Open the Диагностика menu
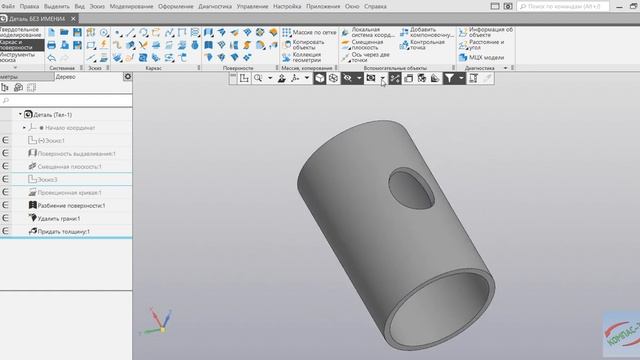 tap(215, 7)
